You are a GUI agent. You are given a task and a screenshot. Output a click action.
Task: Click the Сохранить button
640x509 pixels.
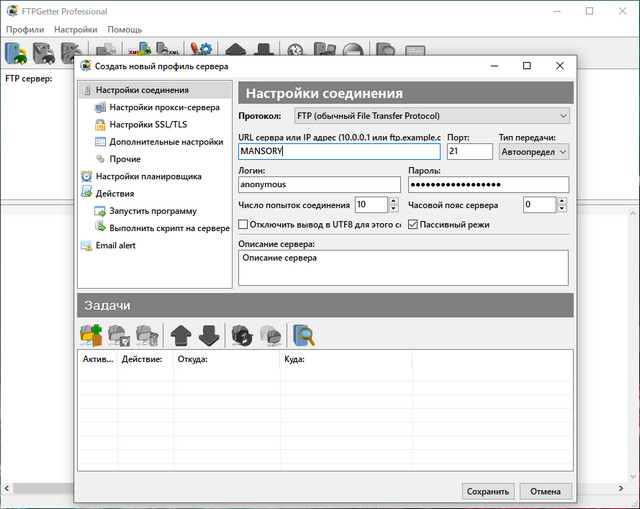point(488,491)
